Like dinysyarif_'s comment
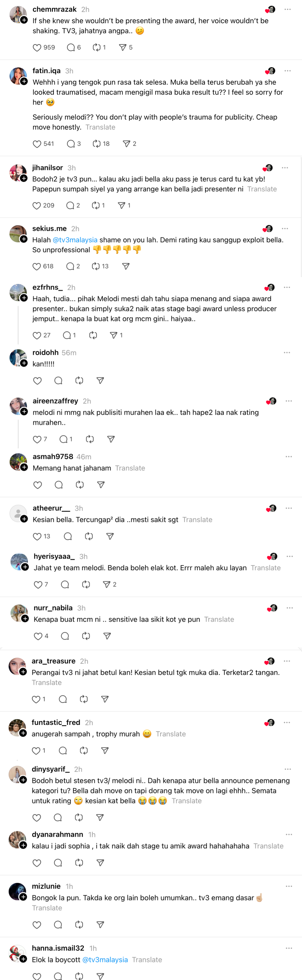 point(37,818)
